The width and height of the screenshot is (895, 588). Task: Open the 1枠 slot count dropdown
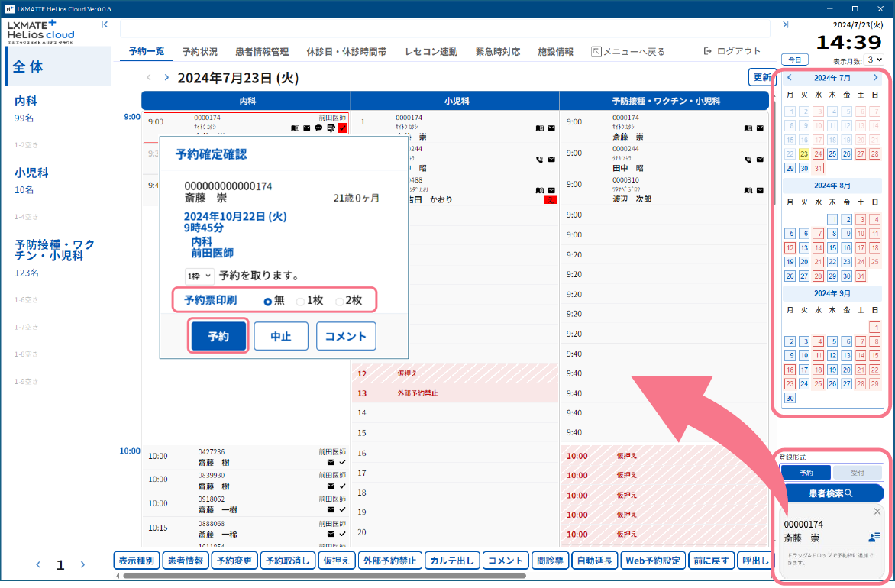tap(199, 276)
